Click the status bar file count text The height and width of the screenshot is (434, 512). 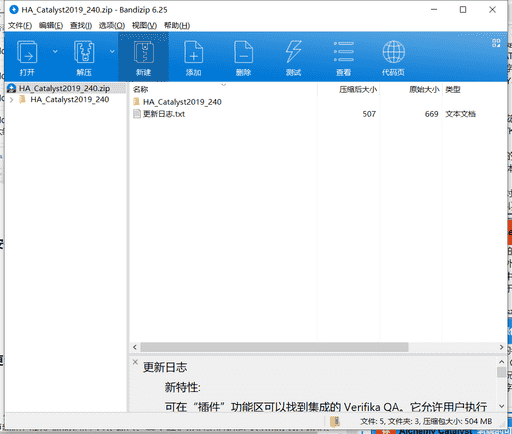[426, 422]
